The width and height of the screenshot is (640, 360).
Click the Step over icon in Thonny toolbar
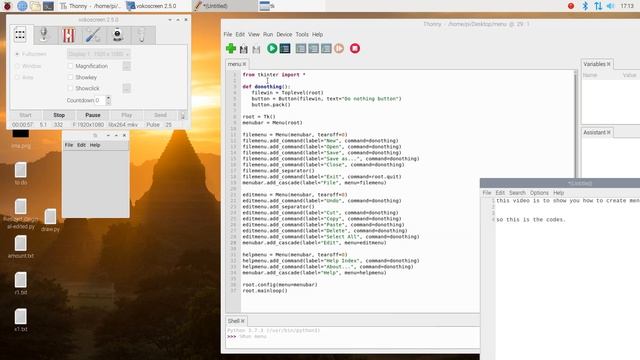pos(301,49)
